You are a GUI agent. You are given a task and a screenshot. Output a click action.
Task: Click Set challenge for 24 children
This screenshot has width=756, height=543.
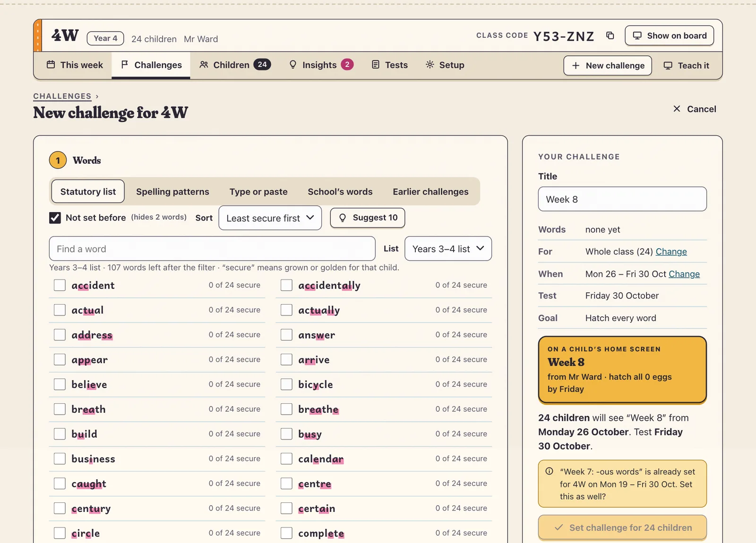(622, 527)
